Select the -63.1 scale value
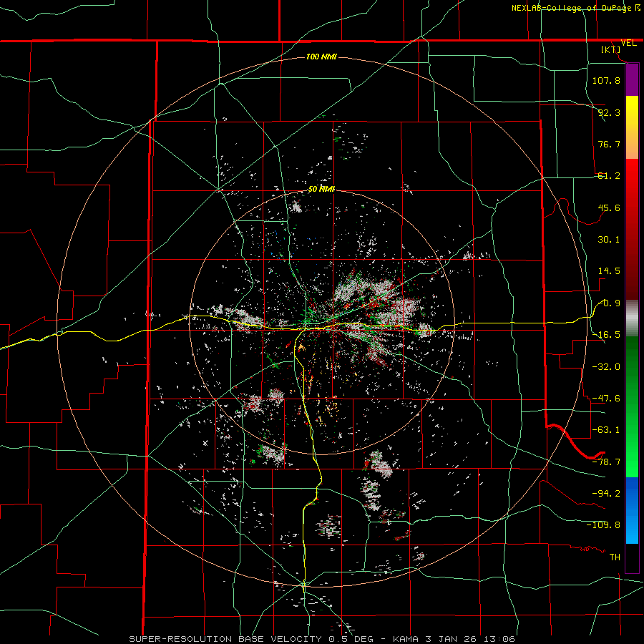This screenshot has height=644, width=644. click(606, 430)
